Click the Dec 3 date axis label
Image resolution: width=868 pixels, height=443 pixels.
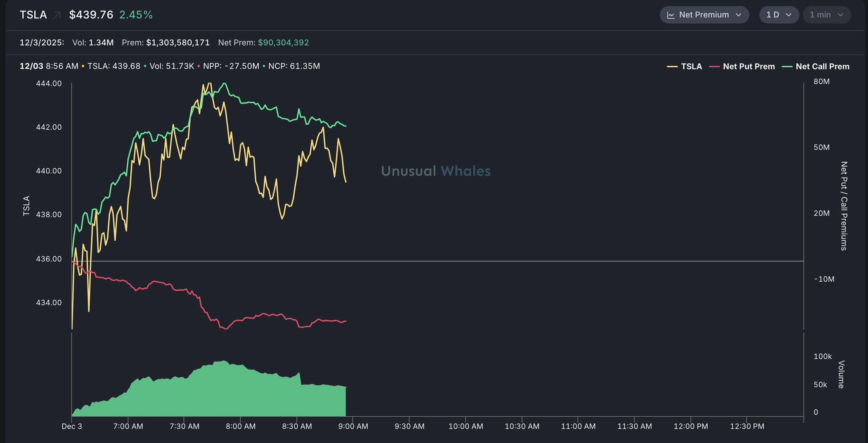[x=72, y=426]
